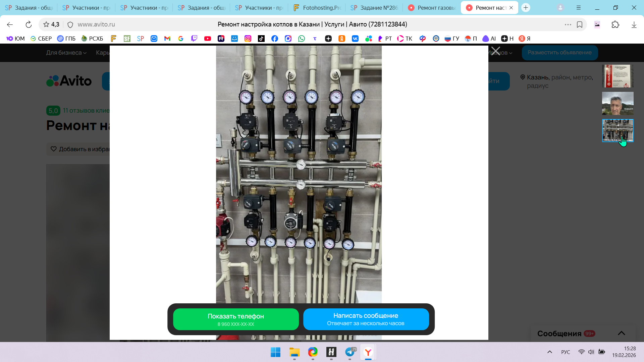Open WhatsApp bookmark icon

tap(302, 39)
